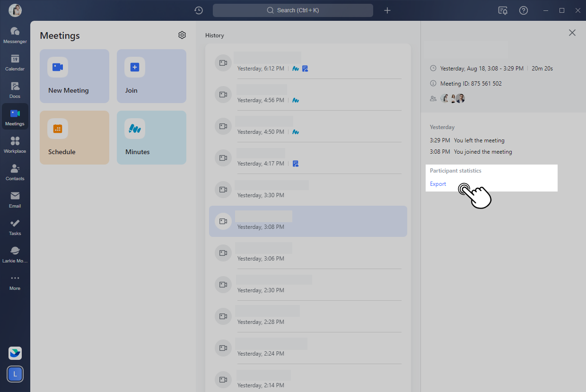Open the help question mark icon
This screenshot has height=392, width=586.
coord(524,10)
